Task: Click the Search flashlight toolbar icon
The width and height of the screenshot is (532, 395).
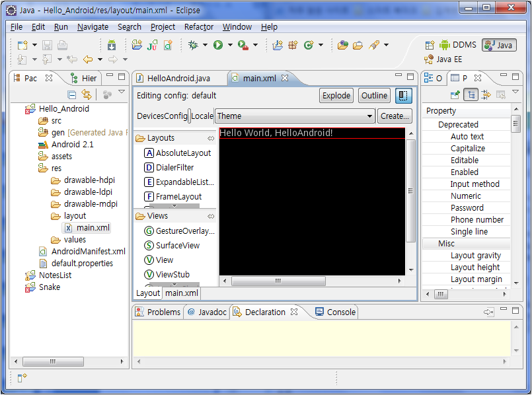Action: pos(374,45)
